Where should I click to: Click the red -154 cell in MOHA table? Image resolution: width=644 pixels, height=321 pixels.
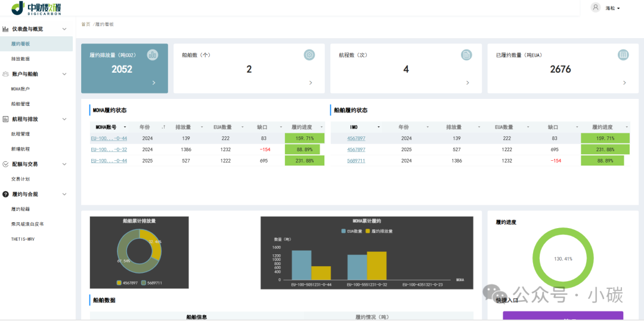(x=265, y=149)
